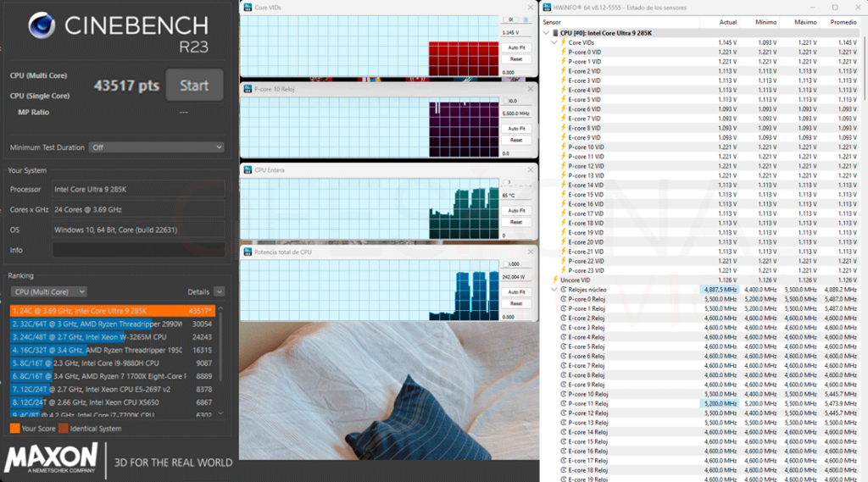Click the lightning icon next to Core VIDs
The height and width of the screenshot is (482, 868).
(x=564, y=42)
